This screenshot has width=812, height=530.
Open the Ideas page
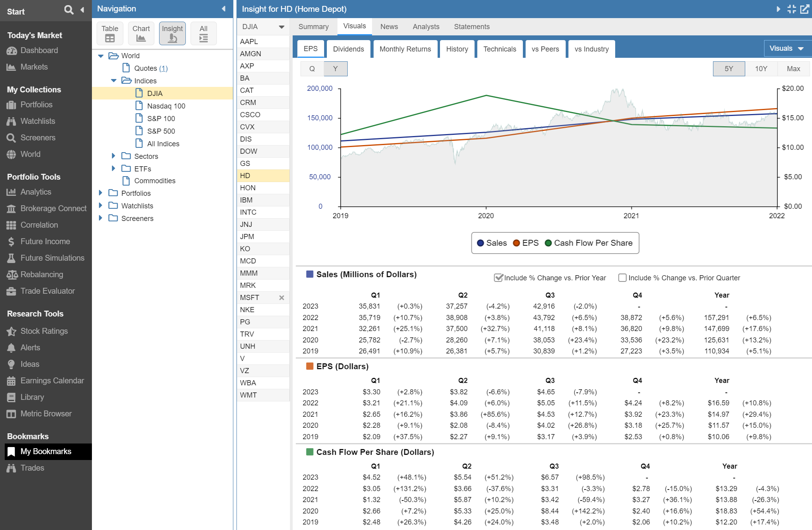pyautogui.click(x=30, y=364)
